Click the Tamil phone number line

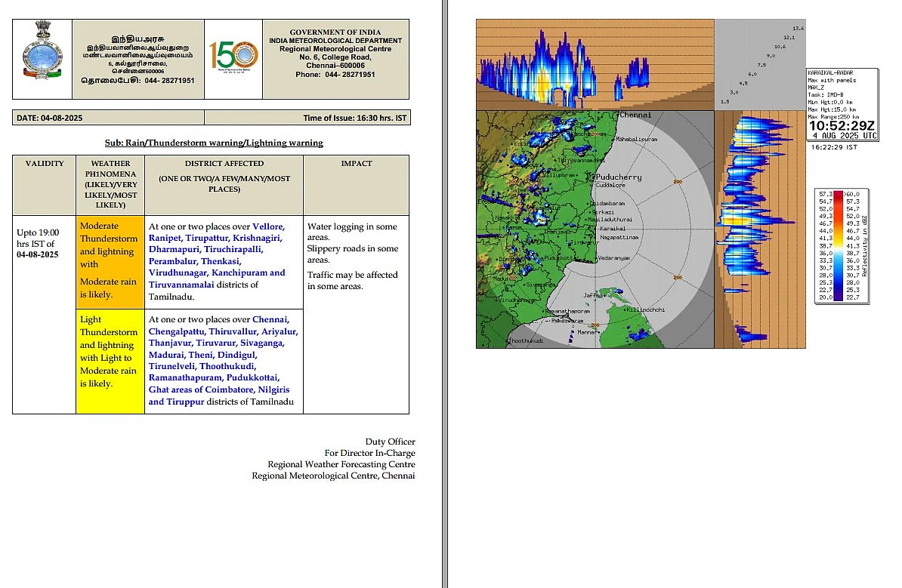(x=138, y=81)
